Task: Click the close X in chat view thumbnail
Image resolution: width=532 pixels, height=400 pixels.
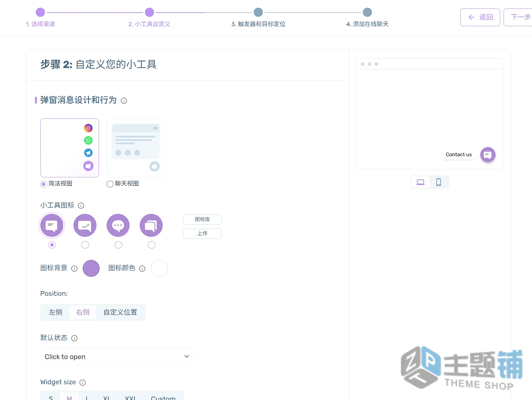Action: point(155,128)
